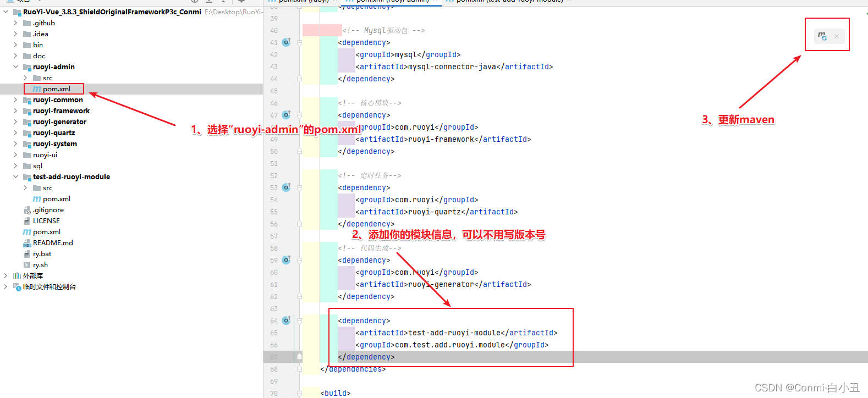Dismiss the floating Maven reload widget
868x398 pixels.
pos(837,36)
